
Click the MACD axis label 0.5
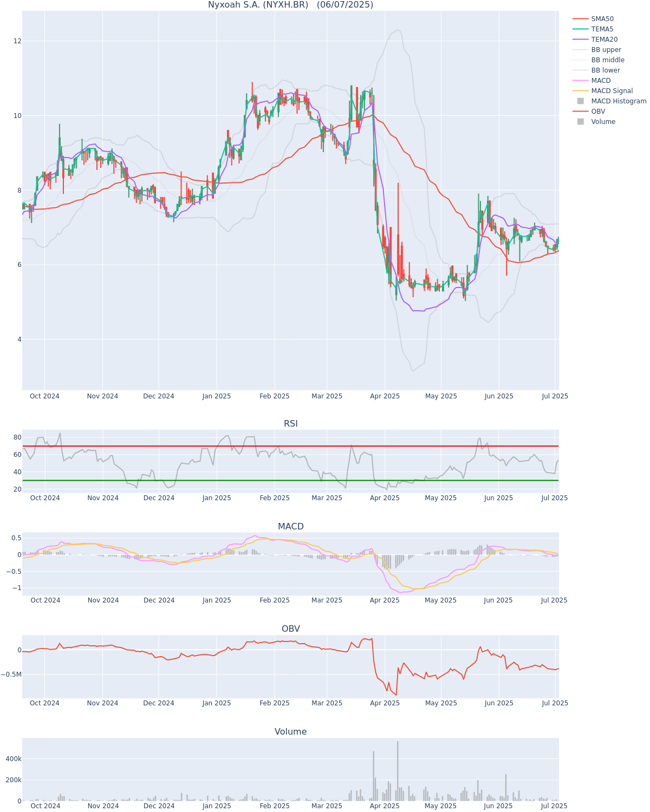pos(16,538)
